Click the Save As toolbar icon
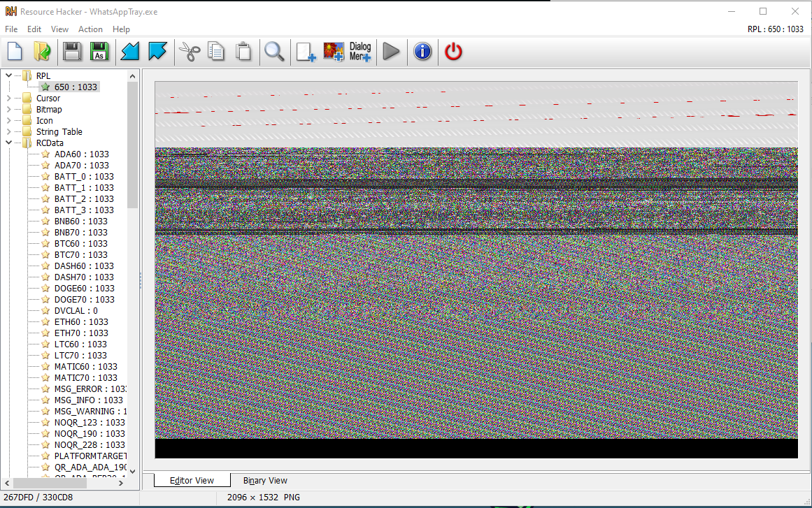Image resolution: width=812 pixels, height=508 pixels. pyautogui.click(x=99, y=52)
